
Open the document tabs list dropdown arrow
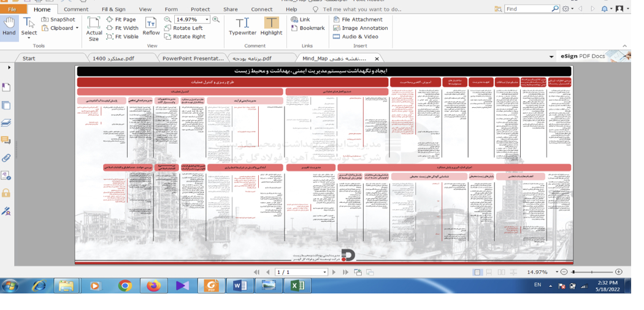(x=551, y=57)
